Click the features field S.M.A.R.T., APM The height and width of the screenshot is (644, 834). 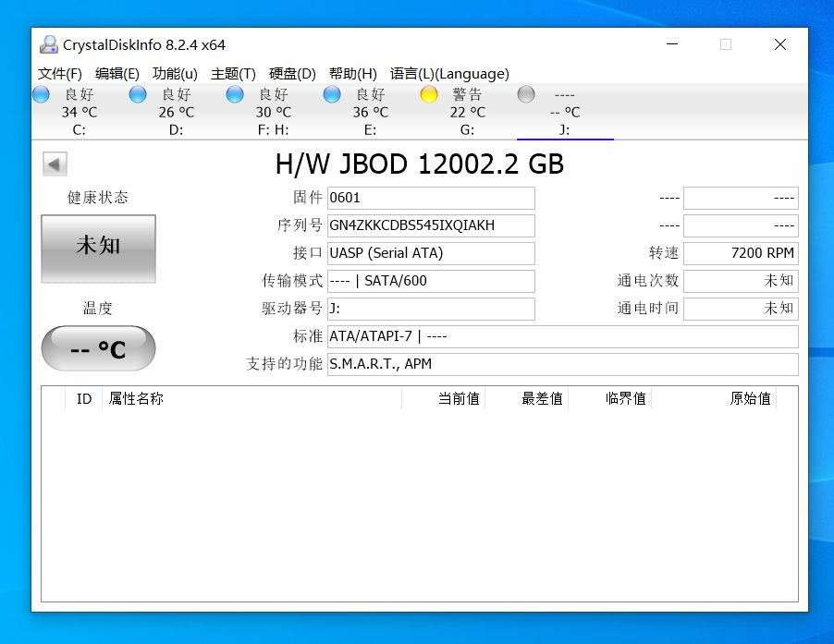tap(563, 364)
